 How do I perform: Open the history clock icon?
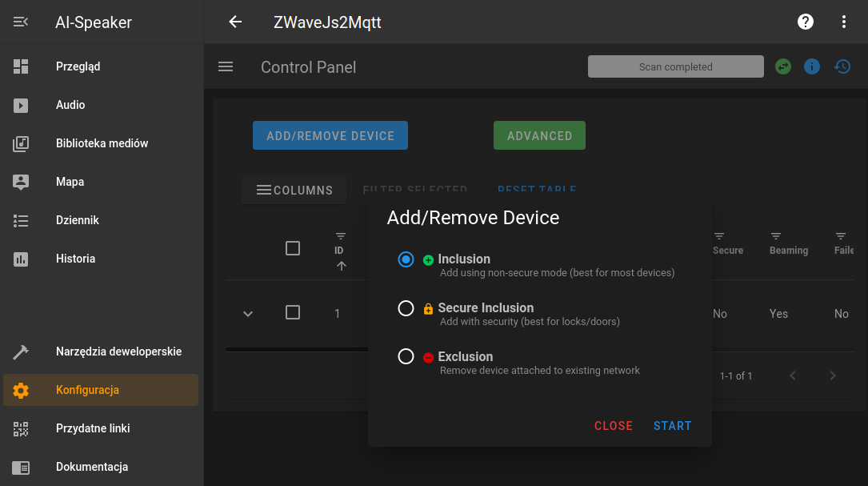842,66
